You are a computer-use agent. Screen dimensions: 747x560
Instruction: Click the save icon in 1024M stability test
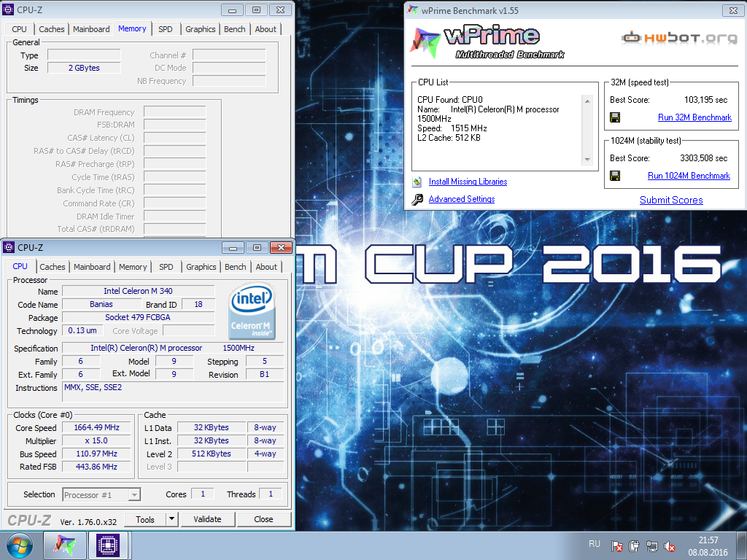(615, 176)
